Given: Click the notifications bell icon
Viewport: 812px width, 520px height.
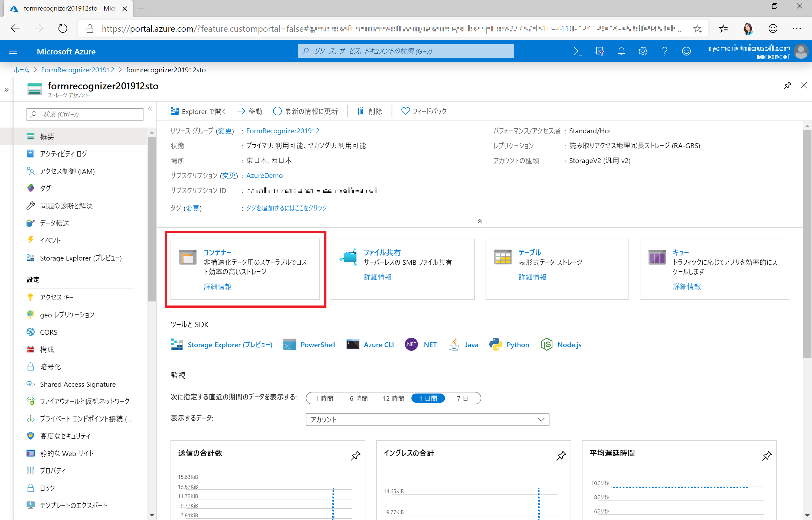Looking at the screenshot, I should [621, 51].
